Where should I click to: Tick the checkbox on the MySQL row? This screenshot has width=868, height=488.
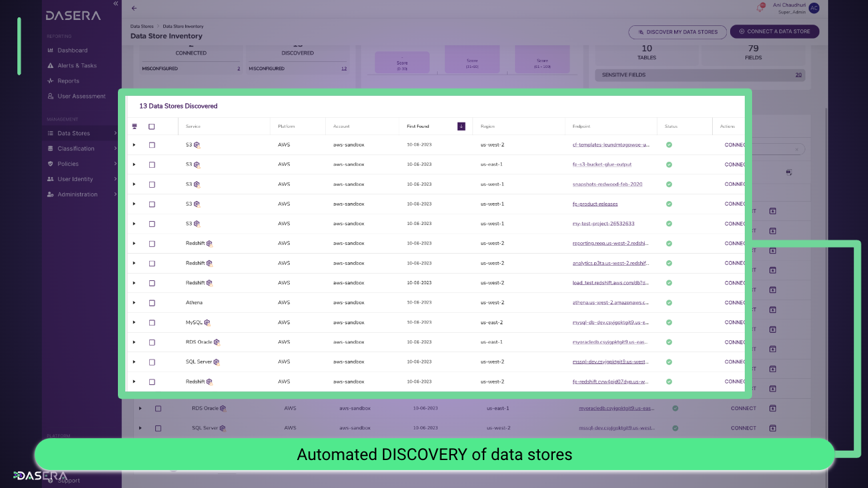coord(151,322)
